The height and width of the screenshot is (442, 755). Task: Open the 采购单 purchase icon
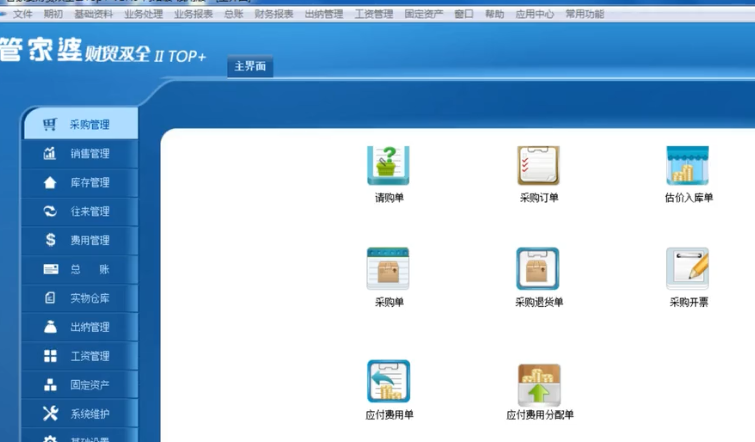click(x=388, y=269)
